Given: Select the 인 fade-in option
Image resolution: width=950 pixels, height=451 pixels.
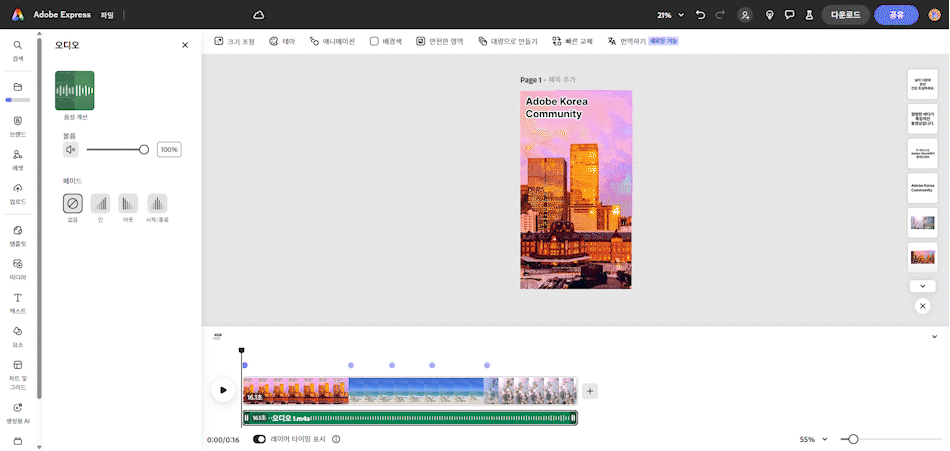Looking at the screenshot, I should click(101, 203).
